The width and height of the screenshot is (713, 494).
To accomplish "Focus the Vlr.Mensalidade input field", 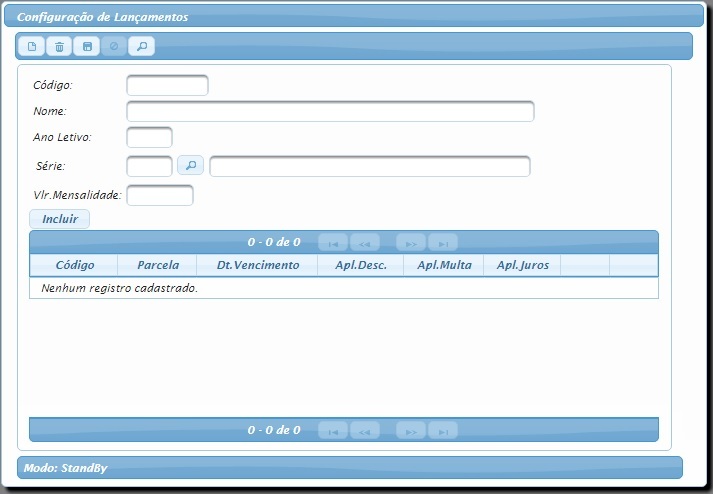I will point(160,195).
